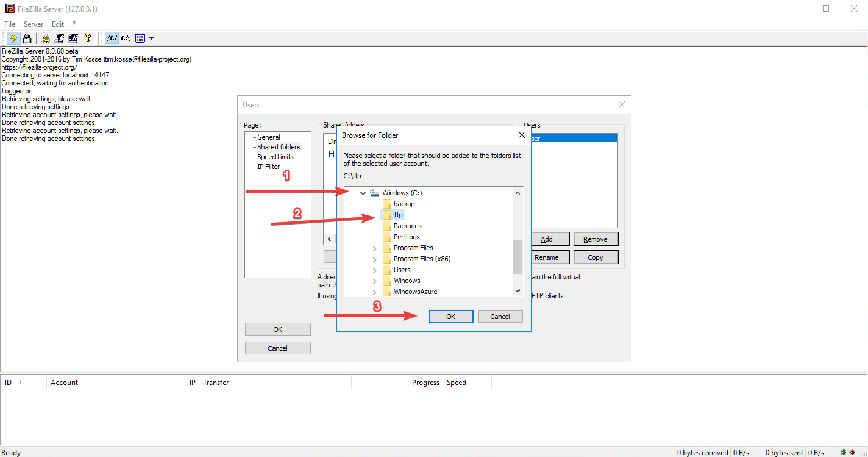Click the '0 bytes received' status text
The height and width of the screenshot is (457, 868).
703,453
